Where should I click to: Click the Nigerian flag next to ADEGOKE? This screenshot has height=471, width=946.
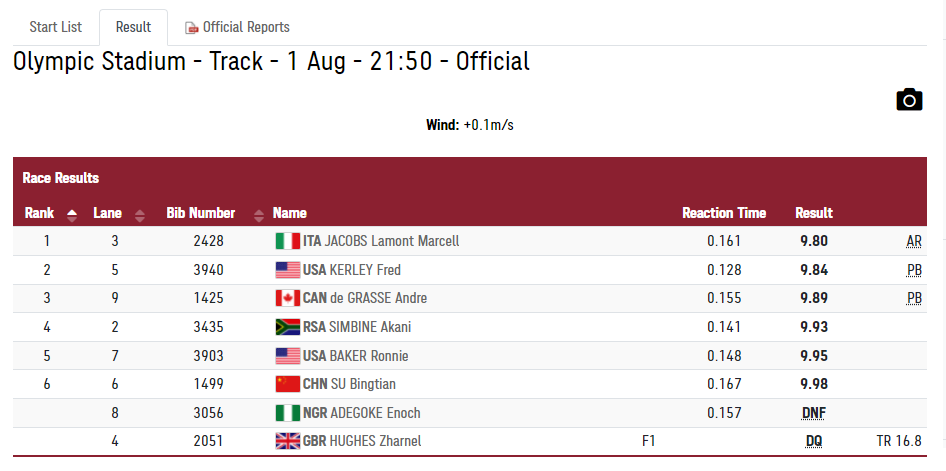click(x=288, y=413)
